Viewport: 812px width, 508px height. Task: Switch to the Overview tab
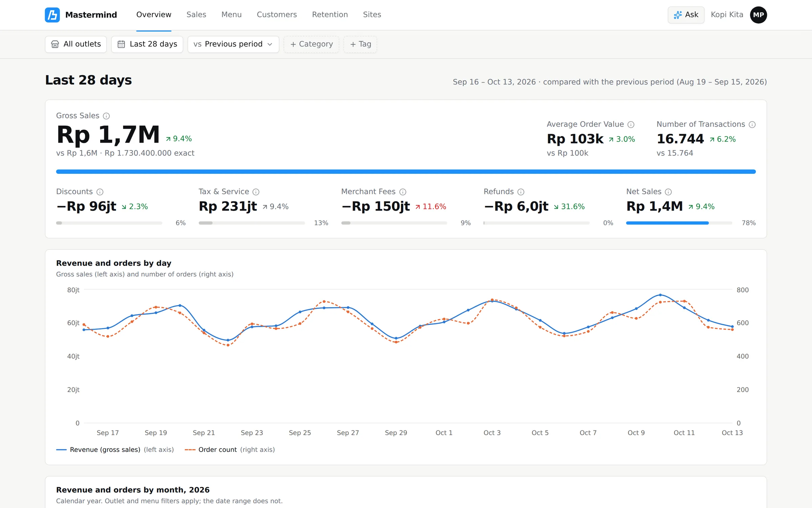[x=154, y=15]
